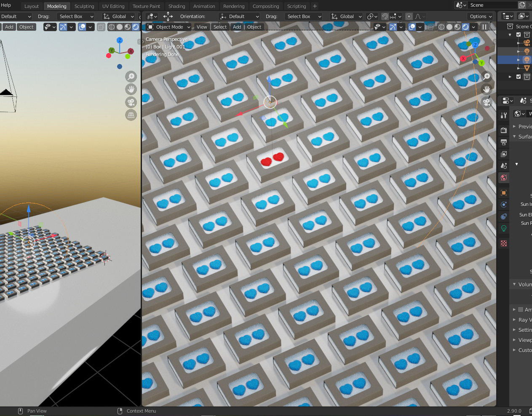Viewport: 532px width, 416px height.
Task: Toggle proportional editing in header
Action: (409, 16)
